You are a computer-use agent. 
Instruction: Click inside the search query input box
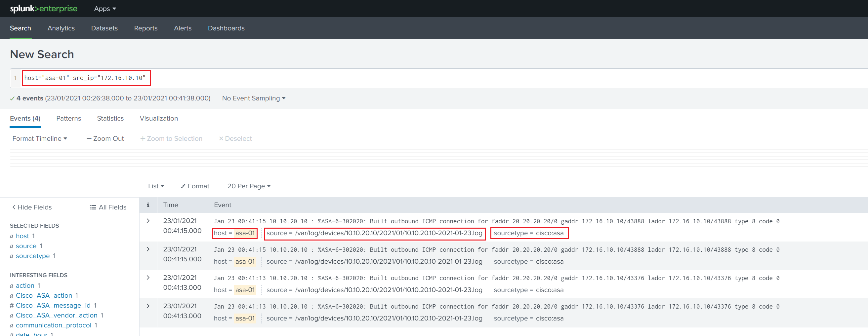point(86,78)
